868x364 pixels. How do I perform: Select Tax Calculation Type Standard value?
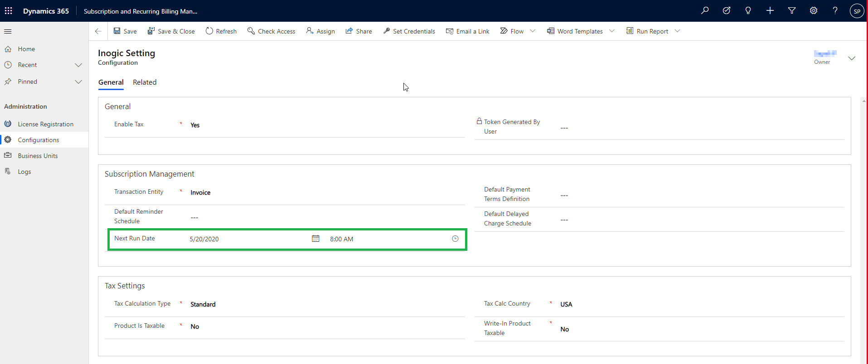[x=203, y=304]
